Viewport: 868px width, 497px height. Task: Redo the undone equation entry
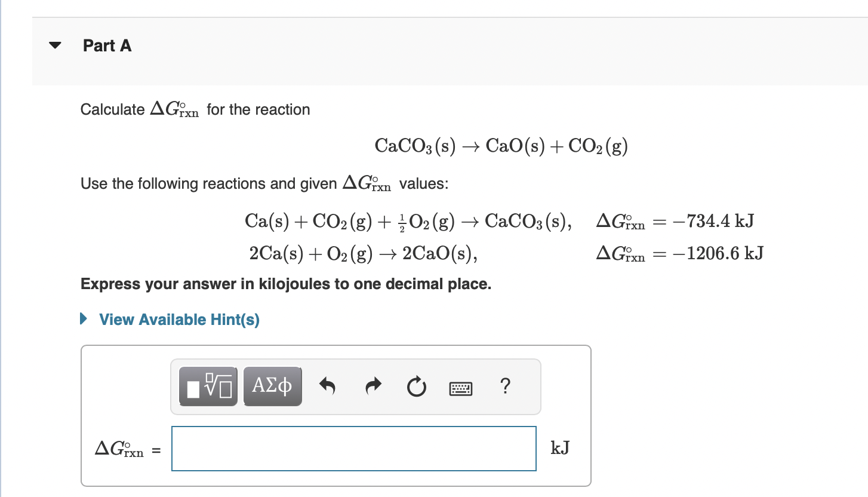pyautogui.click(x=373, y=386)
